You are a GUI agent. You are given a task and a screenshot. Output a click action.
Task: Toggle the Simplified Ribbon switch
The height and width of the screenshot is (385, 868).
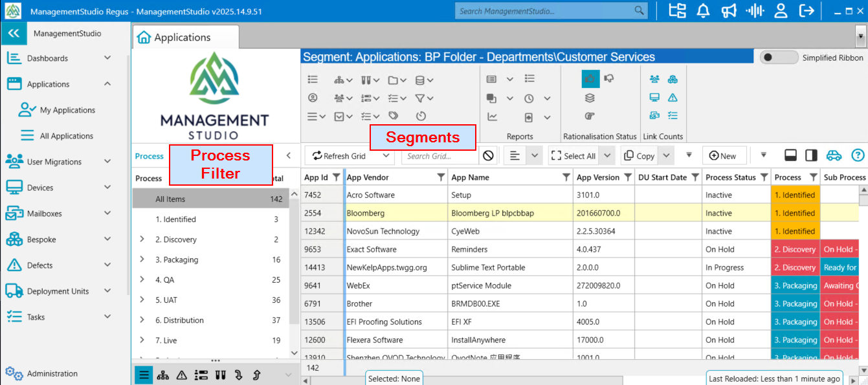(779, 58)
